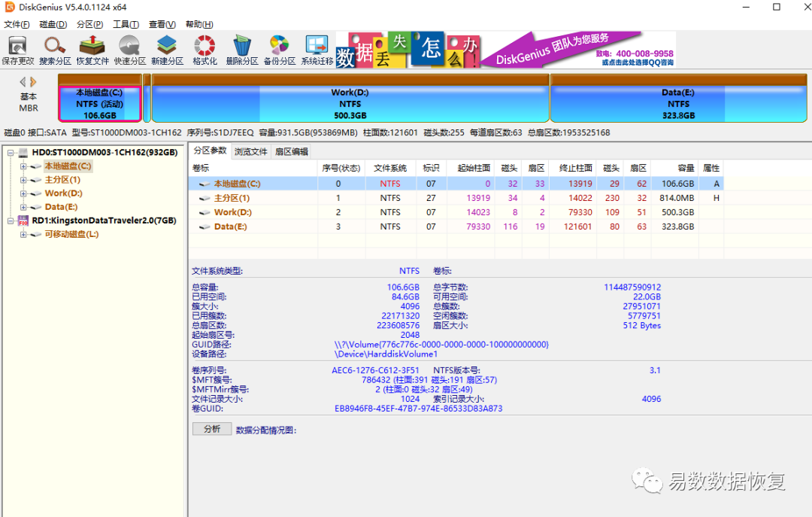Click the 卷标 column header
This screenshot has width=812, height=517.
coord(254,168)
